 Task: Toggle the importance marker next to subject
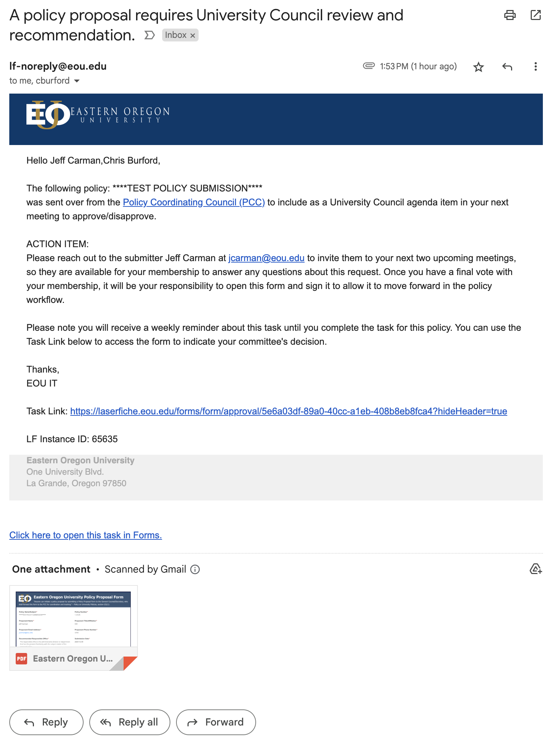(x=149, y=35)
